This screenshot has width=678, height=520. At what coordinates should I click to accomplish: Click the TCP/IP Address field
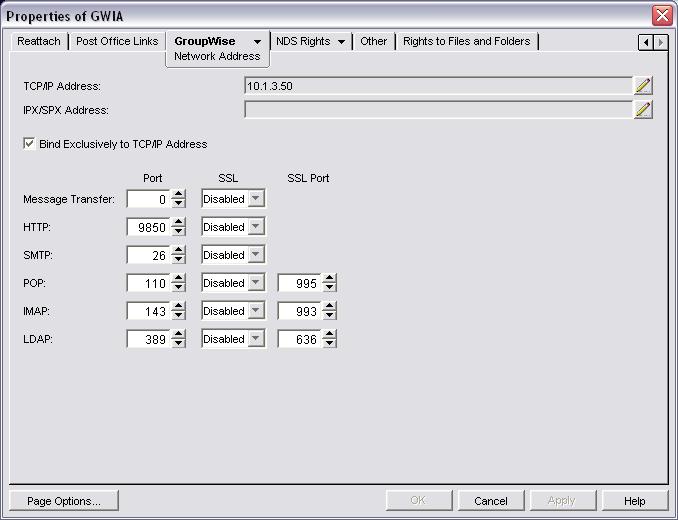[x=438, y=86]
